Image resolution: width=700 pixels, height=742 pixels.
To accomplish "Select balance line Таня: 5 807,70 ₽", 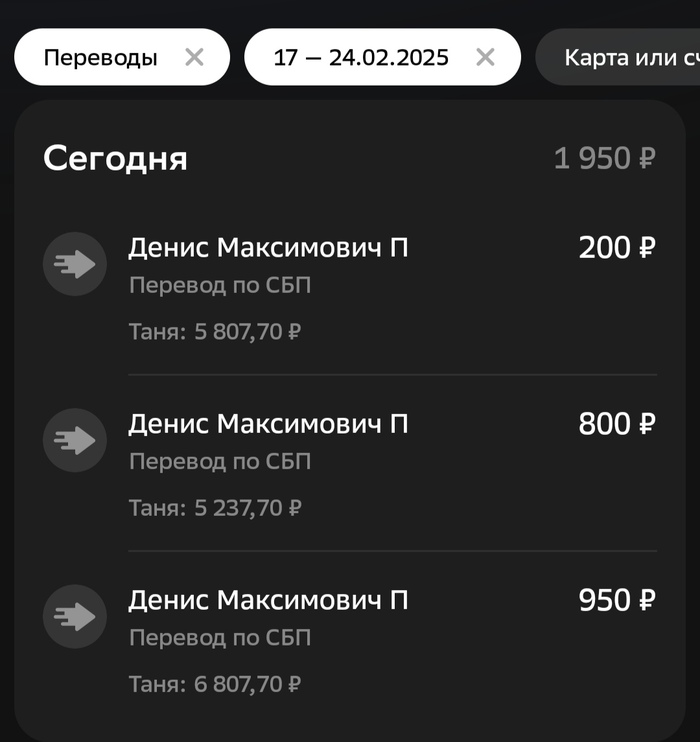I will (x=215, y=332).
